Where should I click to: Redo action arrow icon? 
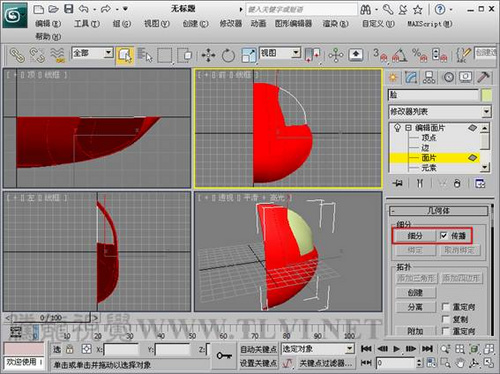click(x=106, y=9)
